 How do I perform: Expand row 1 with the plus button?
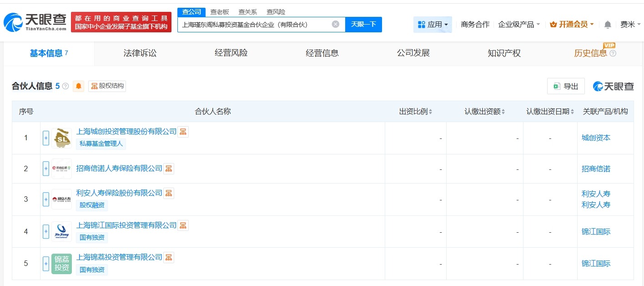(46, 138)
